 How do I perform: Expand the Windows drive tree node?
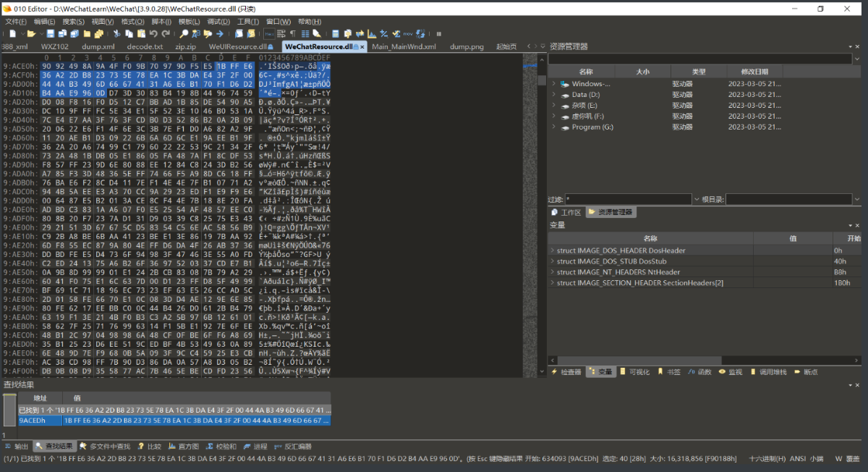[553, 83]
